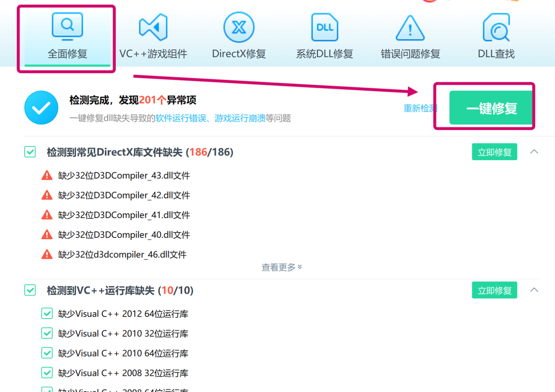Collapse the VC++运行库缺失 section
Screen dimensions: 555x392
point(534,290)
